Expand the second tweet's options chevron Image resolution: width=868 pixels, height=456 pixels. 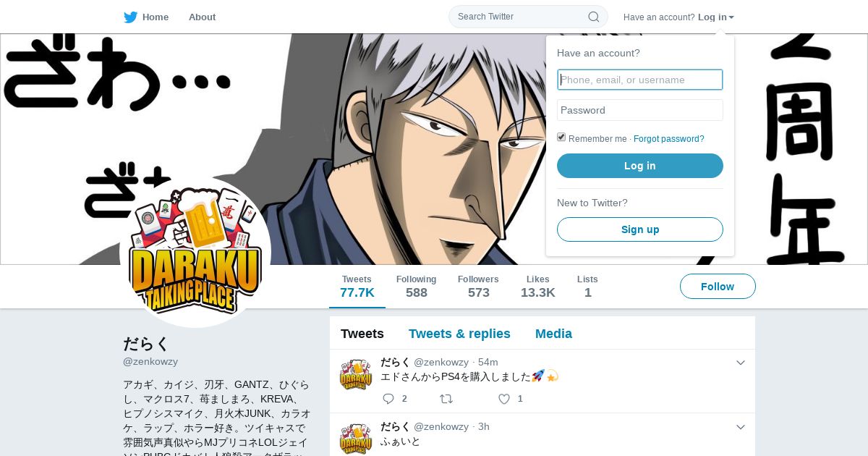click(x=740, y=427)
